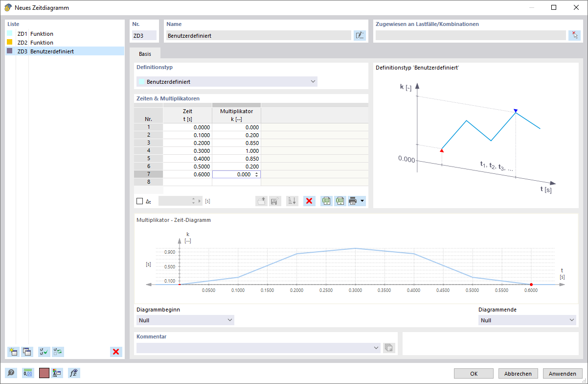
Task: Delete table rows with the red X under the table
Action: tap(309, 201)
